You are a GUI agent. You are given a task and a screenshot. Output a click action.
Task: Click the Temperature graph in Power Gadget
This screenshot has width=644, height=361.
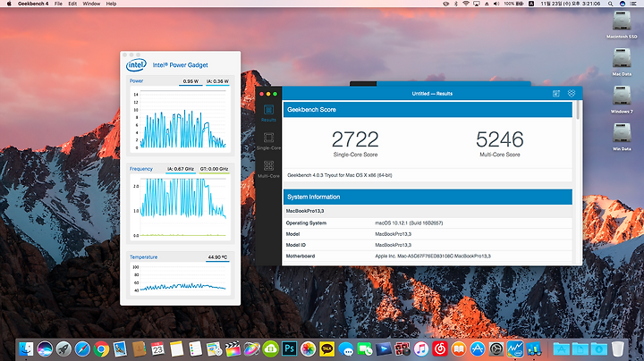pos(181,279)
